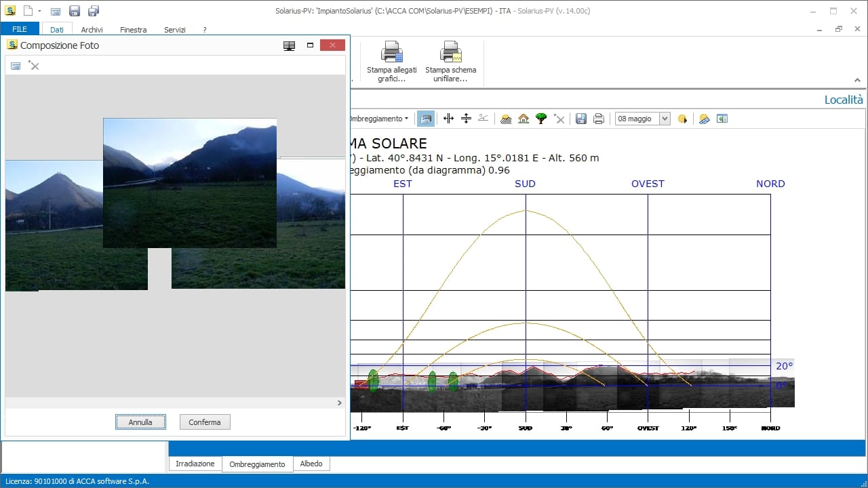The width and height of the screenshot is (868, 488).
Task: Confirm the photo composition with Conferma
Action: click(204, 422)
